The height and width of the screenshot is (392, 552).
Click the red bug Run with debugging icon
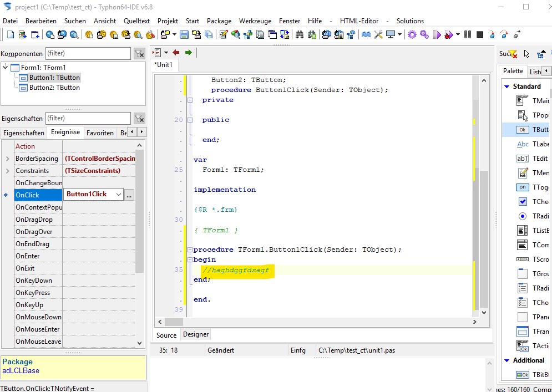tap(448, 35)
